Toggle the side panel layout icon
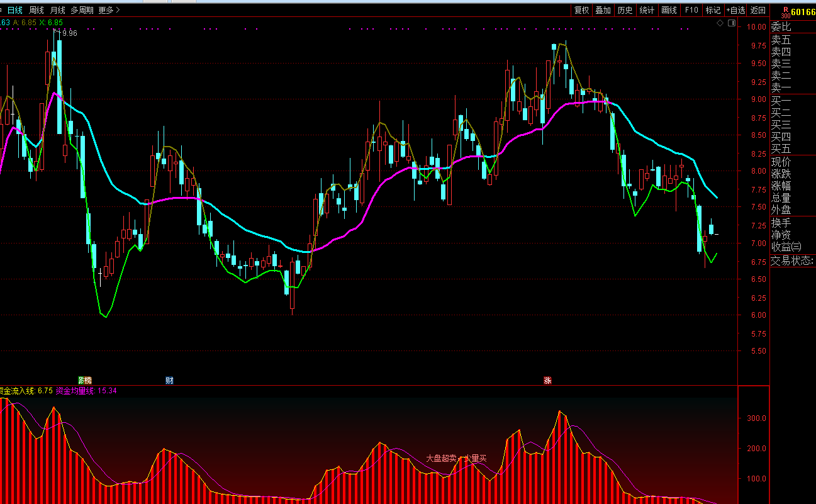Screen dimensions: 816x504 pyautogui.click(x=731, y=23)
